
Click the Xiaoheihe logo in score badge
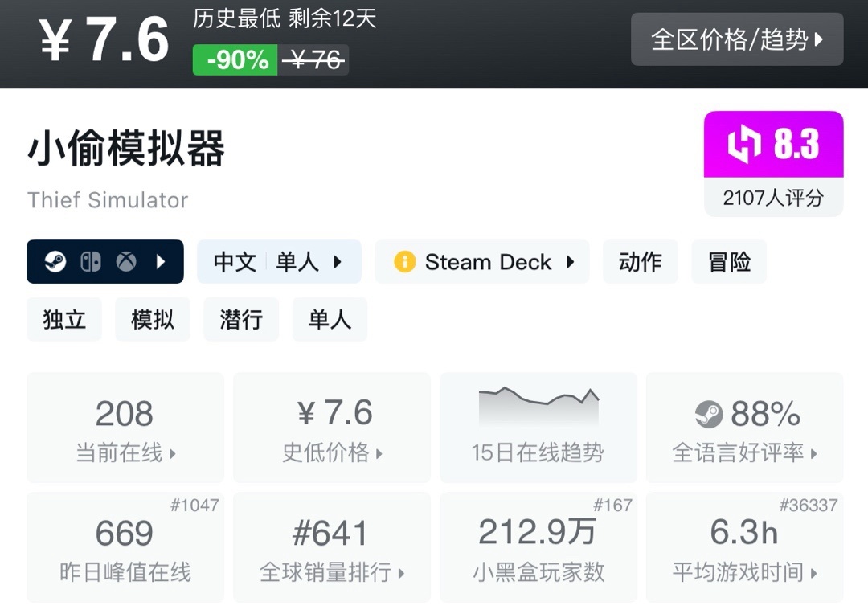pos(744,145)
